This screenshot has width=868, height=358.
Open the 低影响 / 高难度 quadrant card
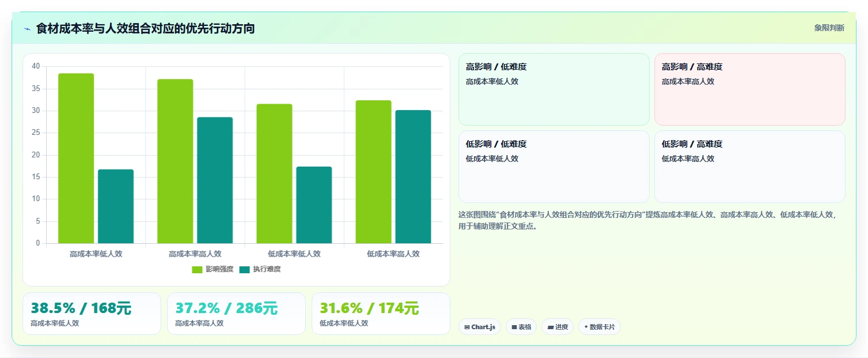750,167
